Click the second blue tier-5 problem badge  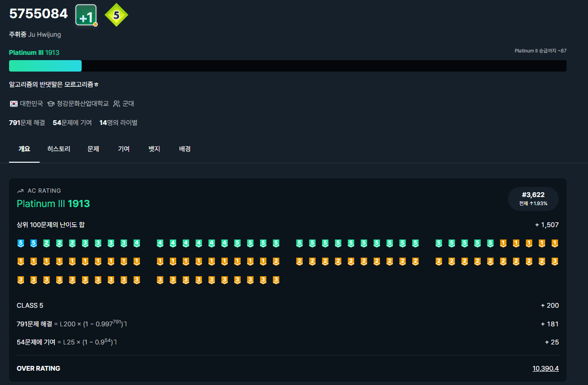click(33, 243)
